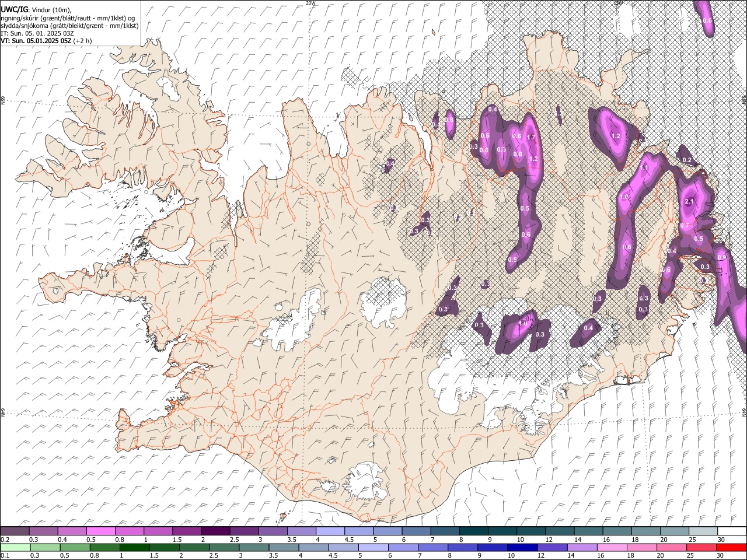Viewport: 747px width, 560px height.
Task: Select the dark teal 8–9 upper legend swatch
Action: tap(473, 531)
